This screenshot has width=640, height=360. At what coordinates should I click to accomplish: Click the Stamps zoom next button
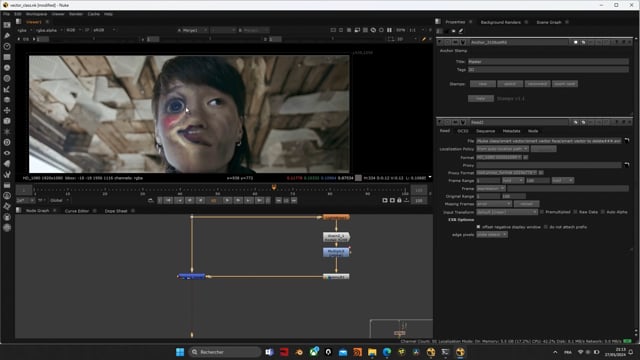click(x=565, y=84)
